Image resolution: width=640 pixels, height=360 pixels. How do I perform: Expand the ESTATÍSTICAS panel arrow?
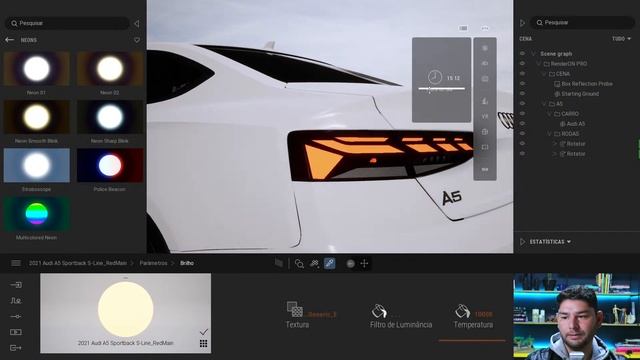(523, 242)
